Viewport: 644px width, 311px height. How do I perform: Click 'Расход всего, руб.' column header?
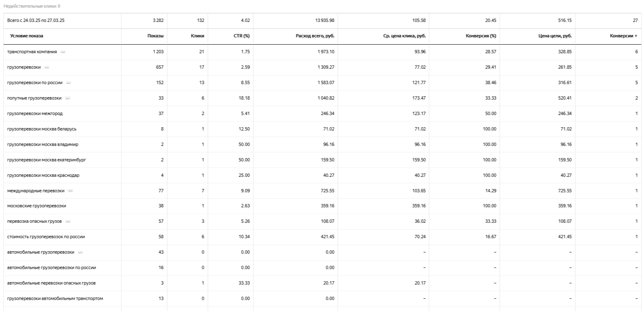click(x=315, y=36)
